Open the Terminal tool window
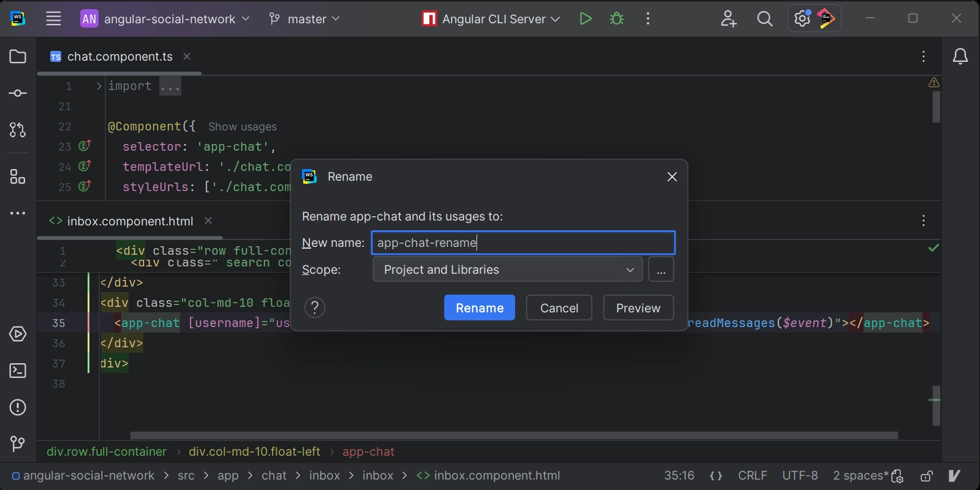Screen dimensions: 980x490 pyautogui.click(x=18, y=371)
